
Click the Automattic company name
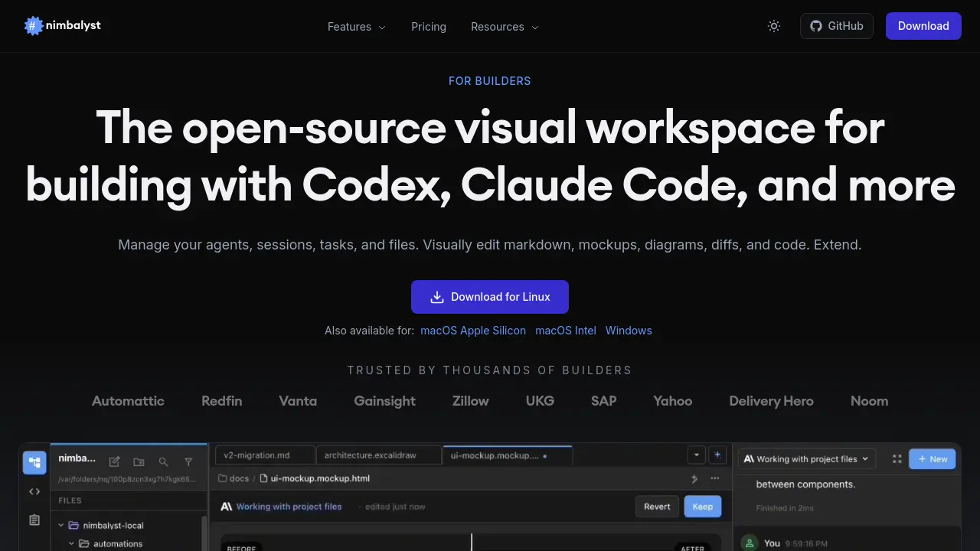(128, 401)
